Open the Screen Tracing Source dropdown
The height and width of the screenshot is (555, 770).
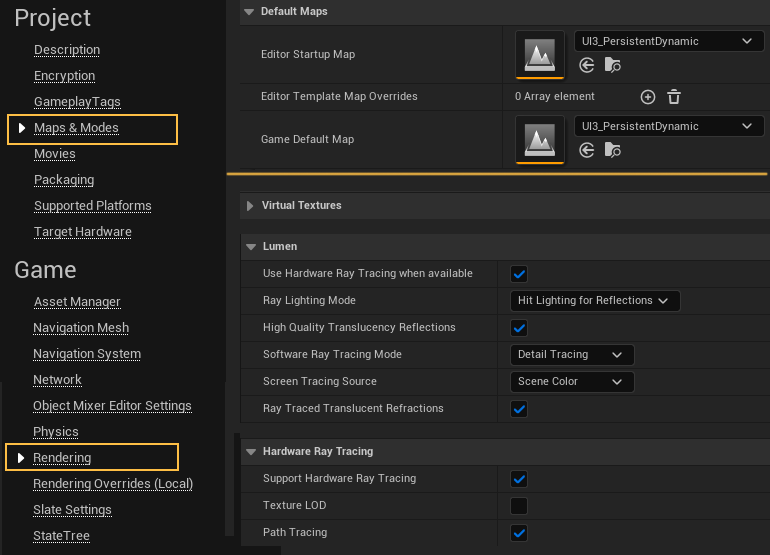[x=571, y=382]
